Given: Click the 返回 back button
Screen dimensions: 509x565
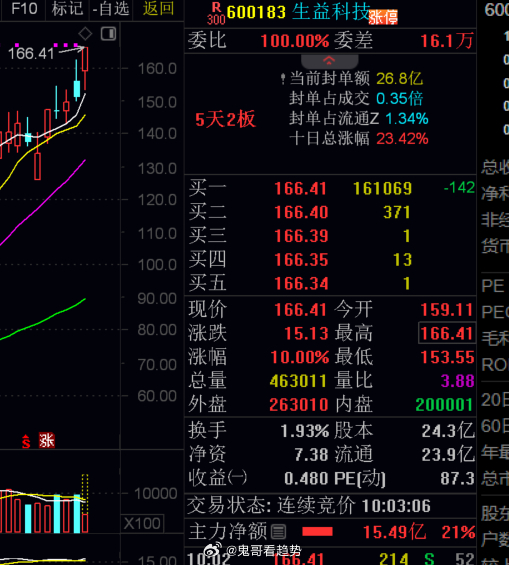Looking at the screenshot, I should click(x=158, y=9).
